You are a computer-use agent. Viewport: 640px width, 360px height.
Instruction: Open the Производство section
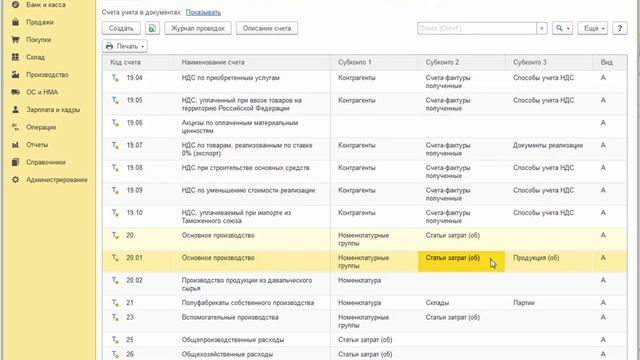tap(47, 75)
